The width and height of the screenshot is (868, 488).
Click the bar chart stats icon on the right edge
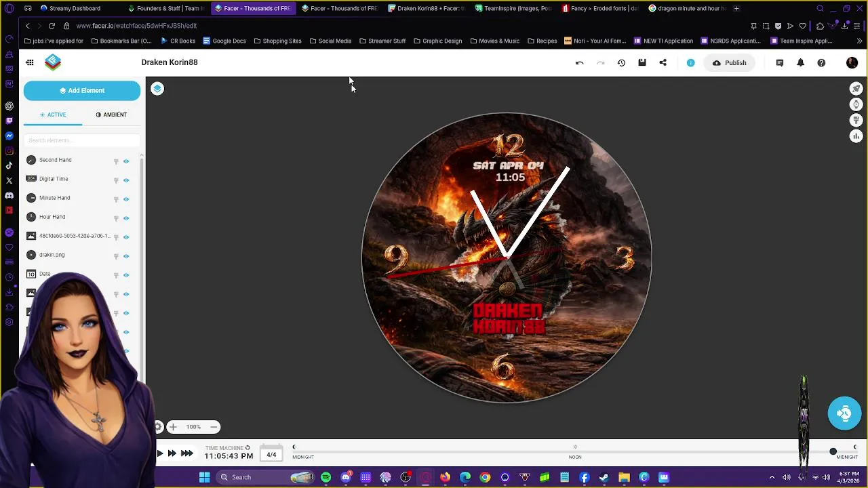tap(856, 136)
